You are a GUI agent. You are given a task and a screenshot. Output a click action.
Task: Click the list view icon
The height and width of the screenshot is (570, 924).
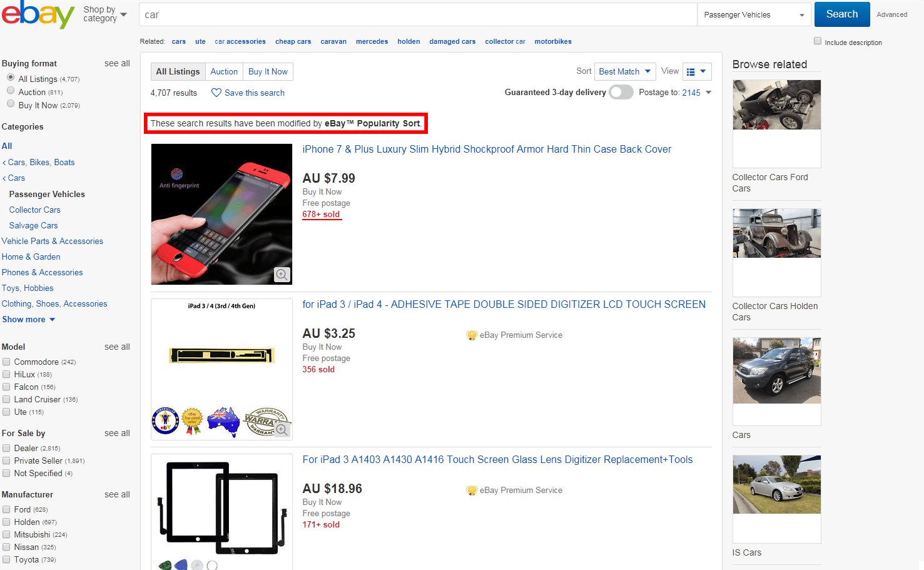point(691,72)
